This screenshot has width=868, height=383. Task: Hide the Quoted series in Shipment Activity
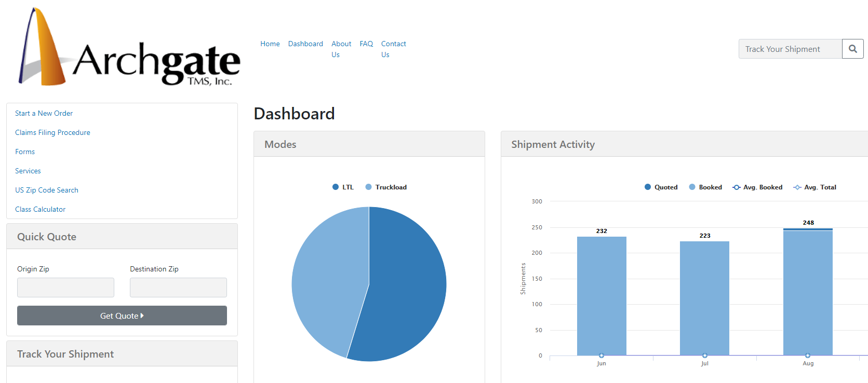click(x=661, y=187)
